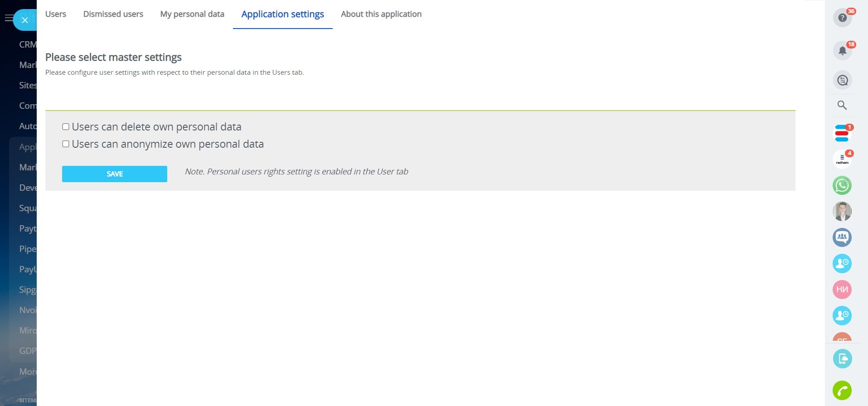The width and height of the screenshot is (868, 406).
Task: Enable Users can anonymize own personal data
Action: tap(66, 144)
